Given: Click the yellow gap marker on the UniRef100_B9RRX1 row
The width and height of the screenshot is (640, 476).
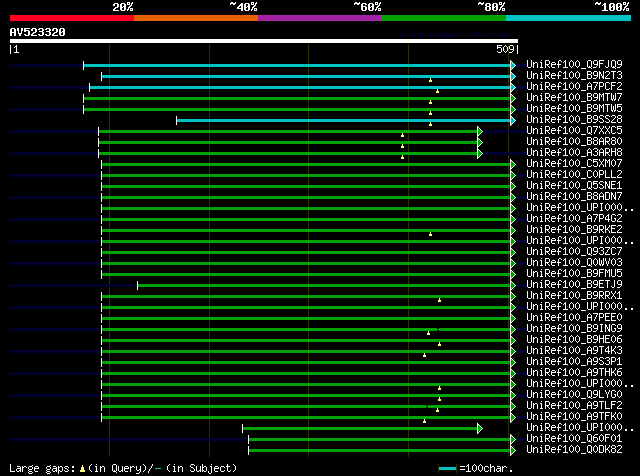Looking at the screenshot, I should pos(439,299).
